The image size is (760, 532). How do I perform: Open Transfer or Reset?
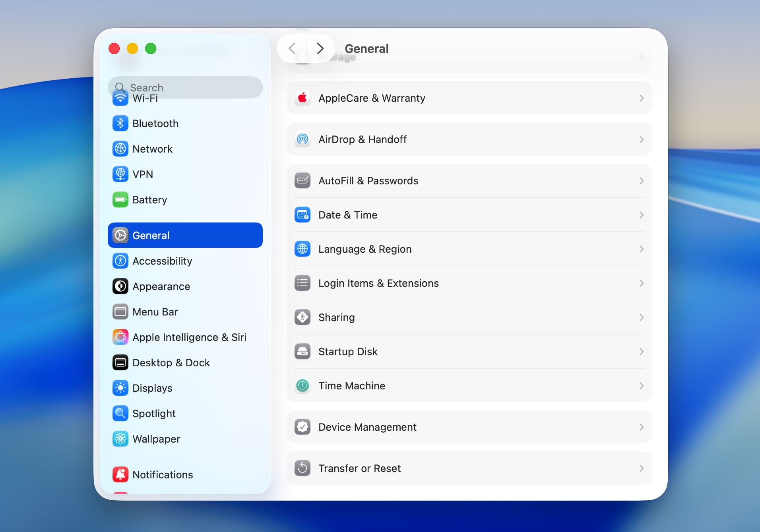[x=469, y=468]
